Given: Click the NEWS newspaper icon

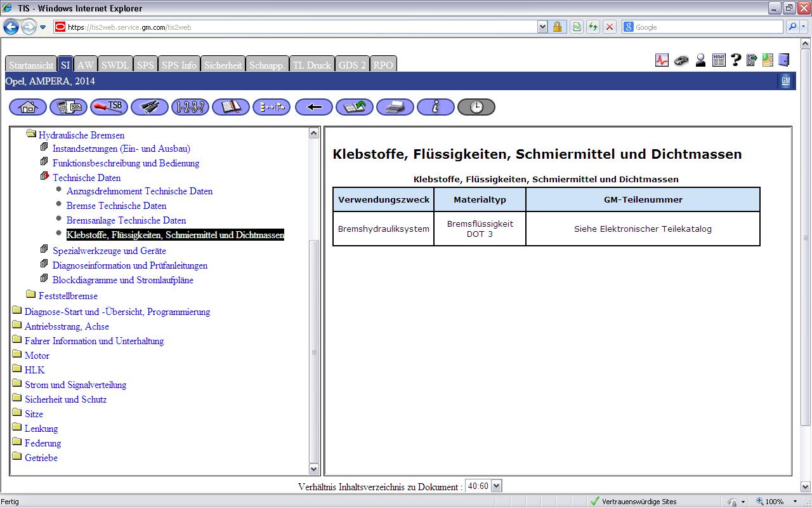Looking at the screenshot, I should [719, 60].
